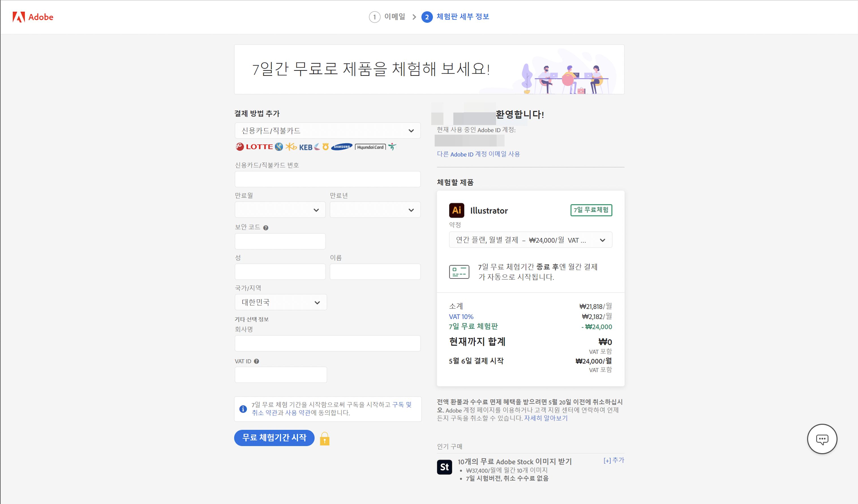Click the 무료 체험기간 시작 button
858x504 pixels.
click(274, 438)
